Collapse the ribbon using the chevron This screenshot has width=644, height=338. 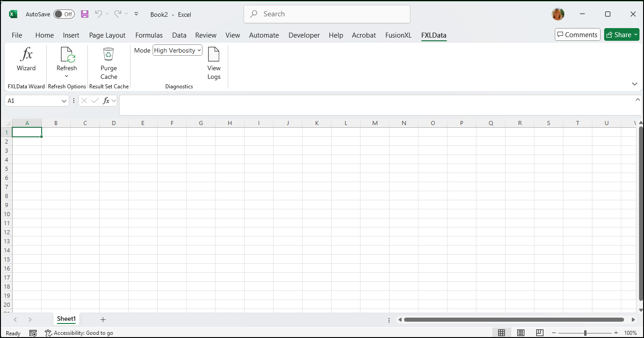coord(634,84)
